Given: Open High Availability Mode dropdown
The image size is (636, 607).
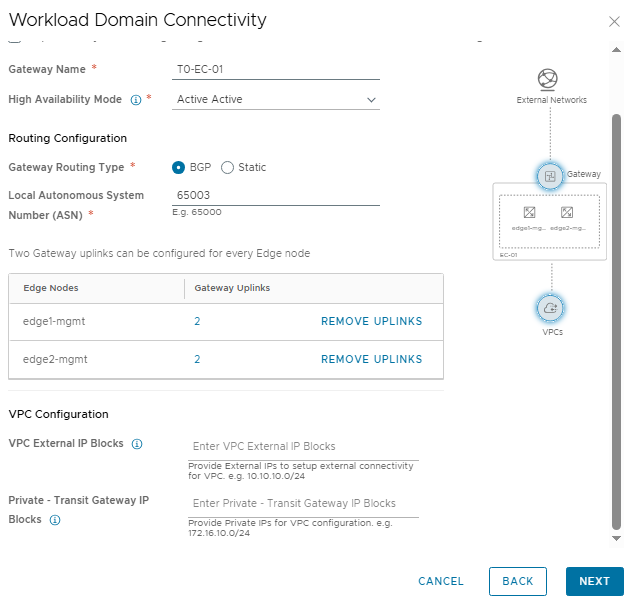Looking at the screenshot, I should 276,100.
